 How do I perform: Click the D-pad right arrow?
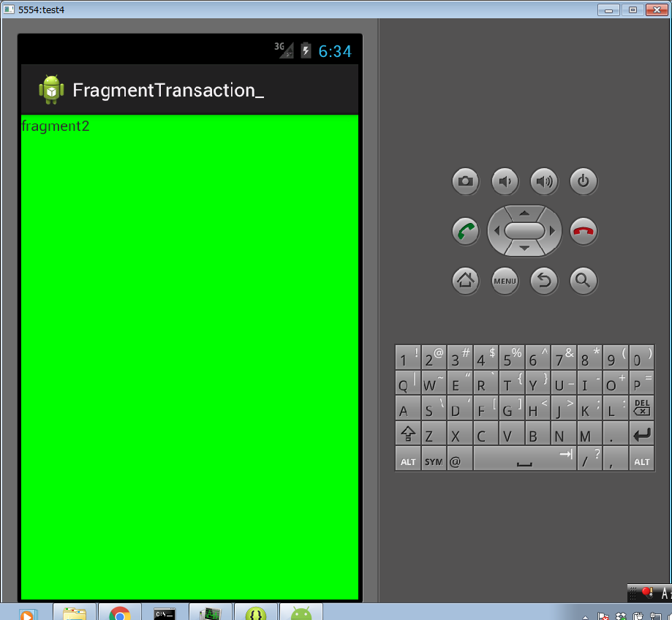(553, 231)
